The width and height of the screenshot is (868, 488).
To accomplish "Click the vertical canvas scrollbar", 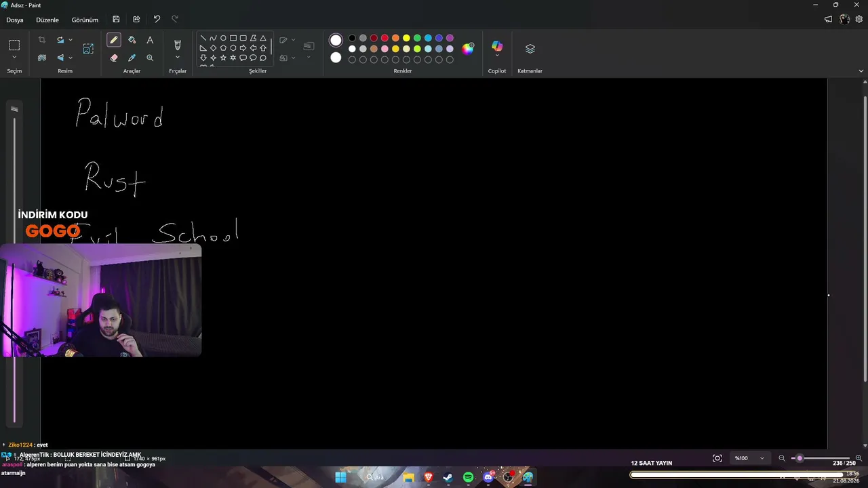I will tap(865, 239).
